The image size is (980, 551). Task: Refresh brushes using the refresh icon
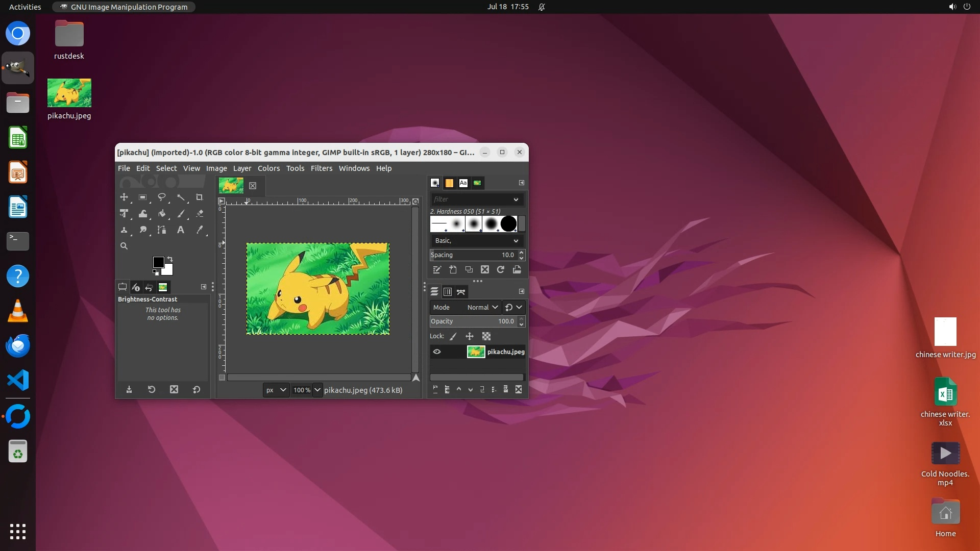tap(501, 269)
